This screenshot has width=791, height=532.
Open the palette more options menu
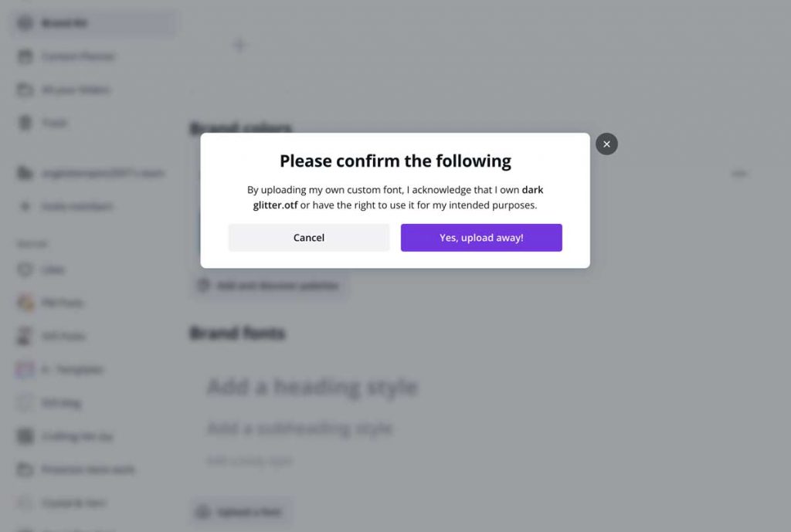point(739,174)
